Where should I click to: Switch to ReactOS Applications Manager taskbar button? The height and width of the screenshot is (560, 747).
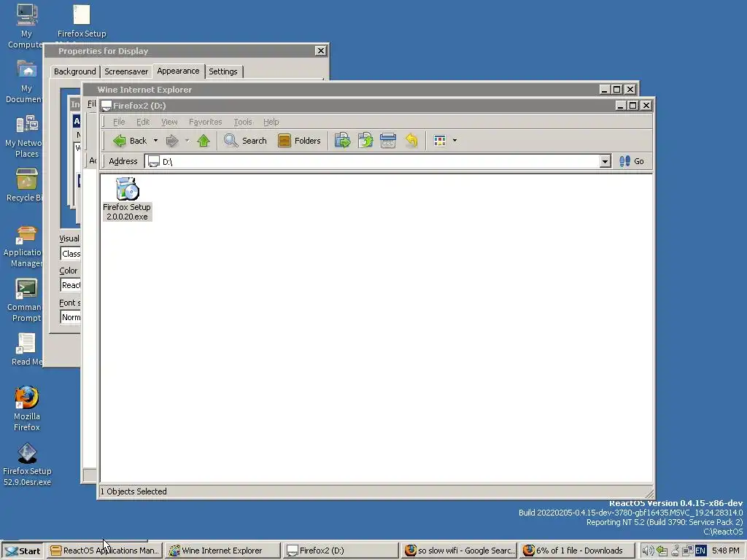pos(105,551)
